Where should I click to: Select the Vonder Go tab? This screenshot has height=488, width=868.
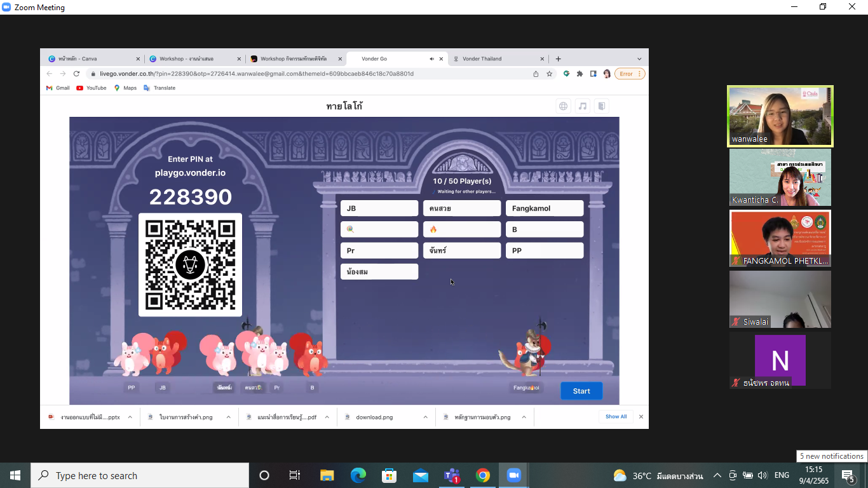pyautogui.click(x=397, y=58)
